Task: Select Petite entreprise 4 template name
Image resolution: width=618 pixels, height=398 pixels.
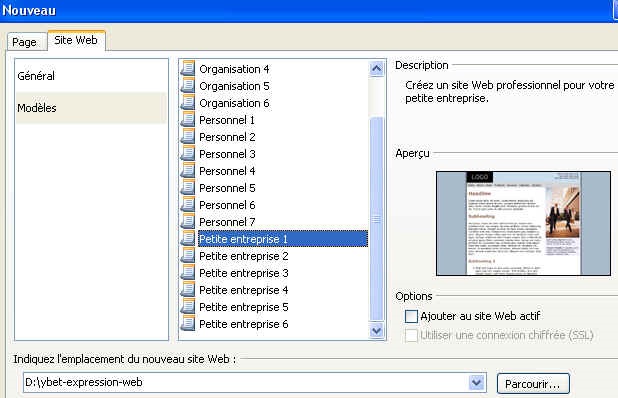Action: (x=244, y=290)
